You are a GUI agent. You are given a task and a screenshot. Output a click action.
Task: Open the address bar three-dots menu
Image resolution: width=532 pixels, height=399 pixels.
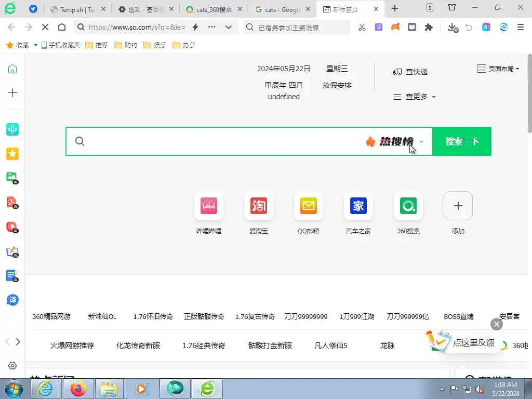[212, 27]
